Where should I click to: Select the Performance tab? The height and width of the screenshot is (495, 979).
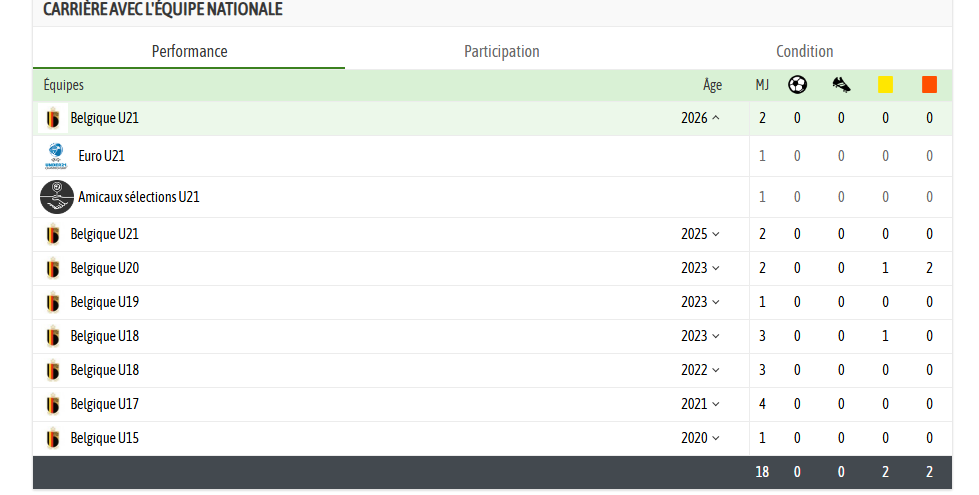click(x=189, y=51)
